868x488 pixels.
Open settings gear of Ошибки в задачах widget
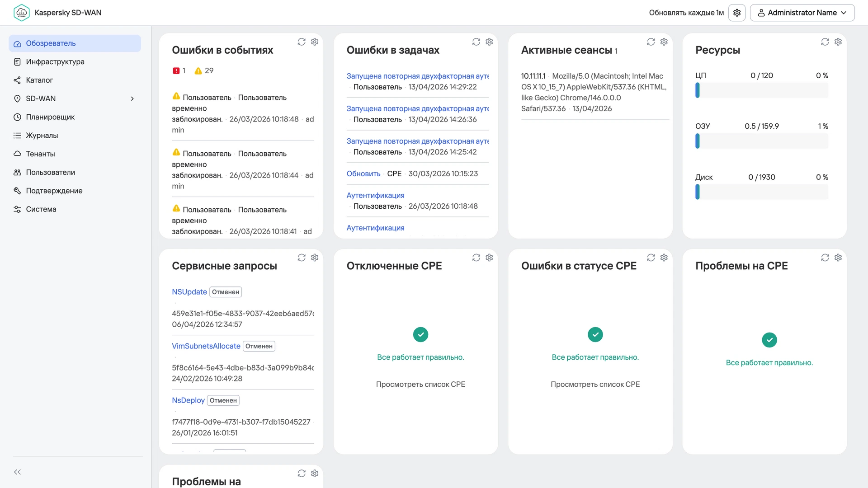click(x=489, y=42)
